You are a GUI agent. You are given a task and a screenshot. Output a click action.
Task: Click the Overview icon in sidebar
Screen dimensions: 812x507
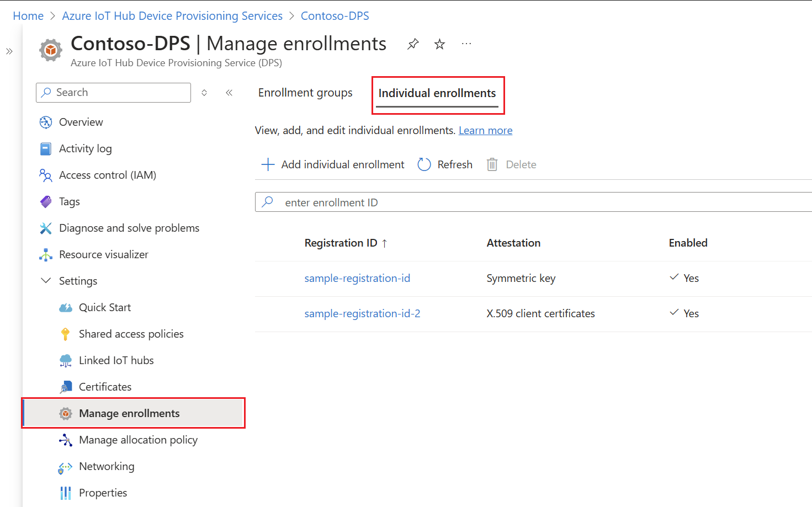pos(46,122)
